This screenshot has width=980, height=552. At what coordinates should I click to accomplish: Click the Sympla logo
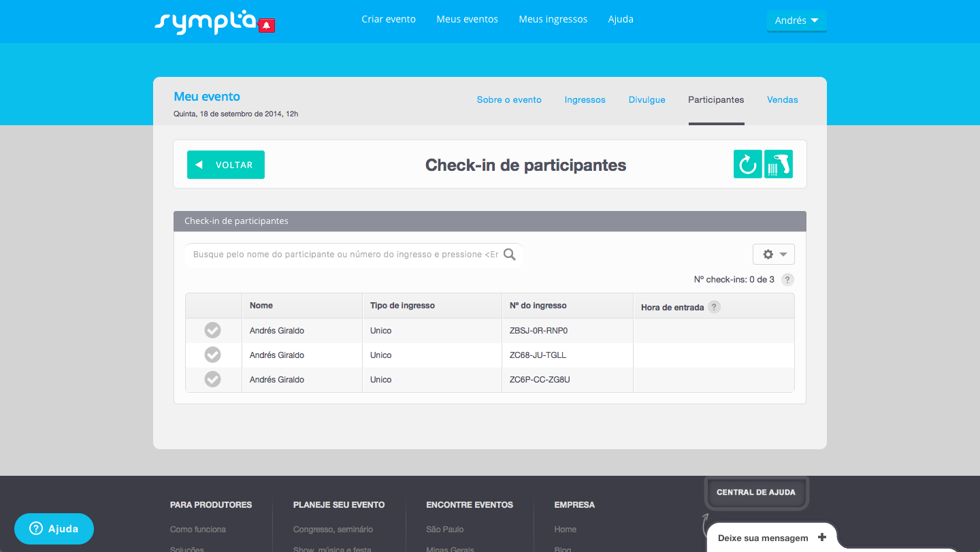click(x=206, y=22)
